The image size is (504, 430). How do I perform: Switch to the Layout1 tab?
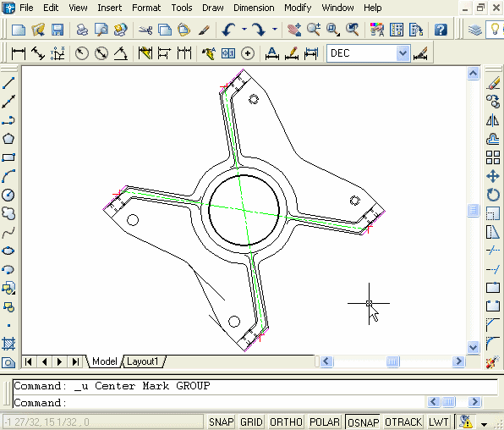pos(142,361)
